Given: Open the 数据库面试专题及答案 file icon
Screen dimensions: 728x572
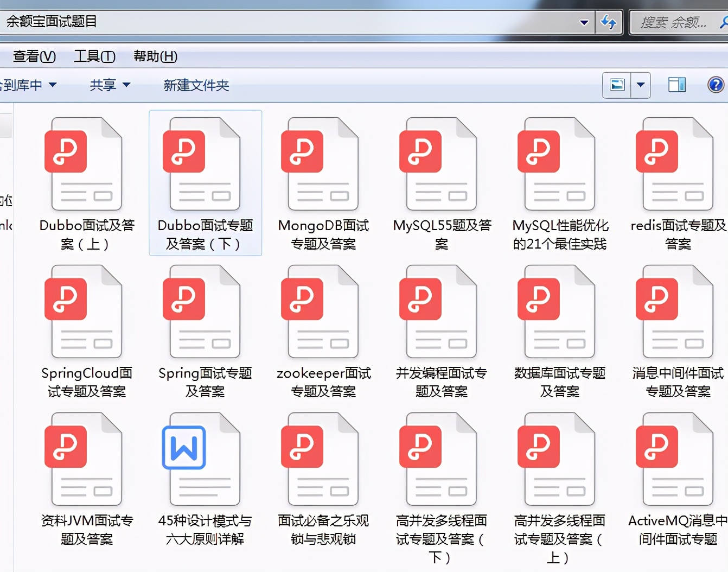Looking at the screenshot, I should click(557, 312).
